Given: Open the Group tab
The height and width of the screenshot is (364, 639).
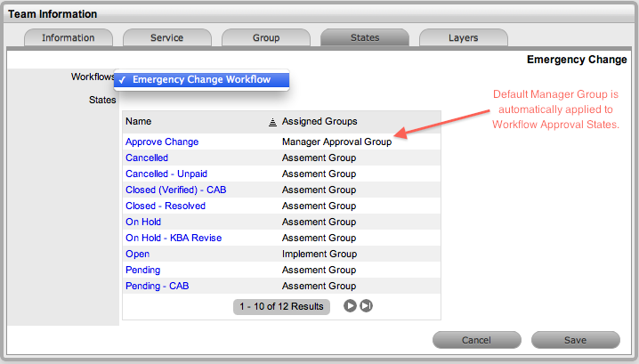Looking at the screenshot, I should 265,38.
